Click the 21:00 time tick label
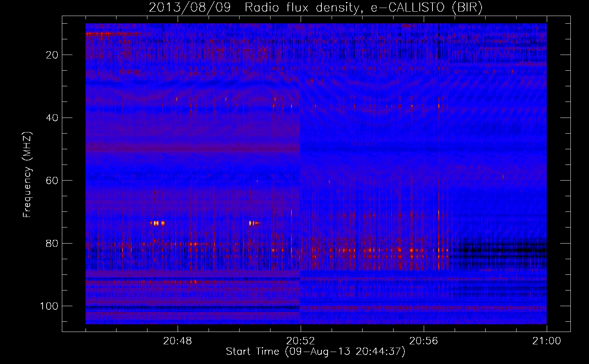Image resolution: width=589 pixels, height=364 pixels. (x=547, y=341)
